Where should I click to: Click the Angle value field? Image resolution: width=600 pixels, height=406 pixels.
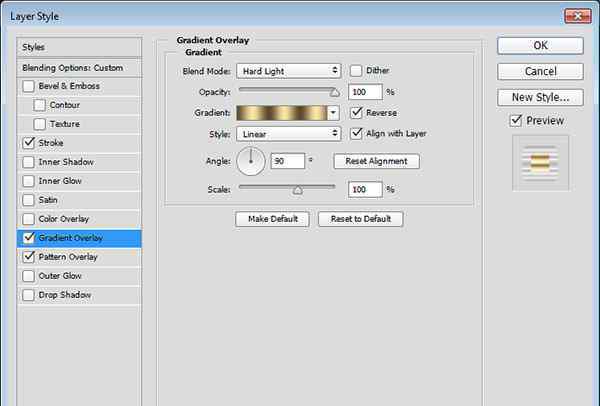tap(288, 161)
